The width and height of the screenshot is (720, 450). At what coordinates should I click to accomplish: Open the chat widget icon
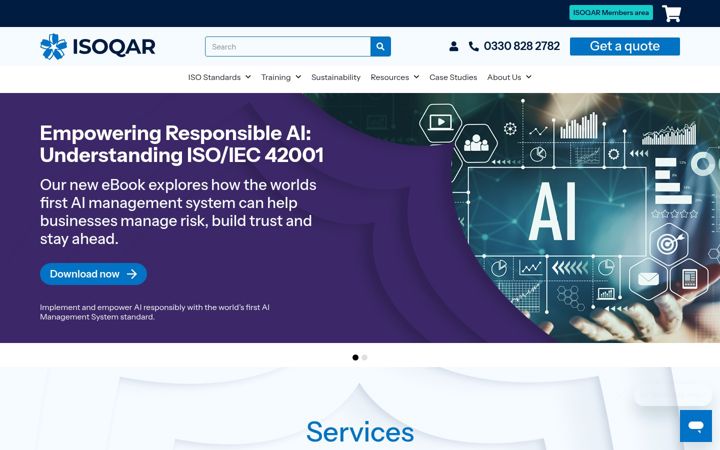696,426
